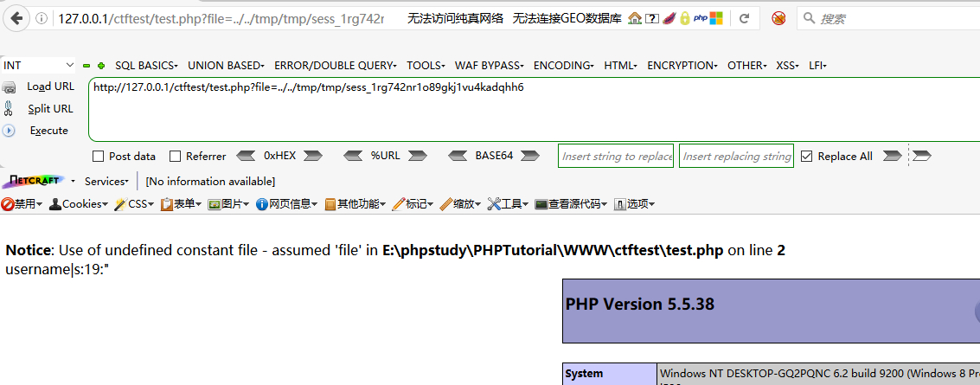The height and width of the screenshot is (385, 980).
Task: Enable the Referrer checkbox
Action: pos(176,157)
